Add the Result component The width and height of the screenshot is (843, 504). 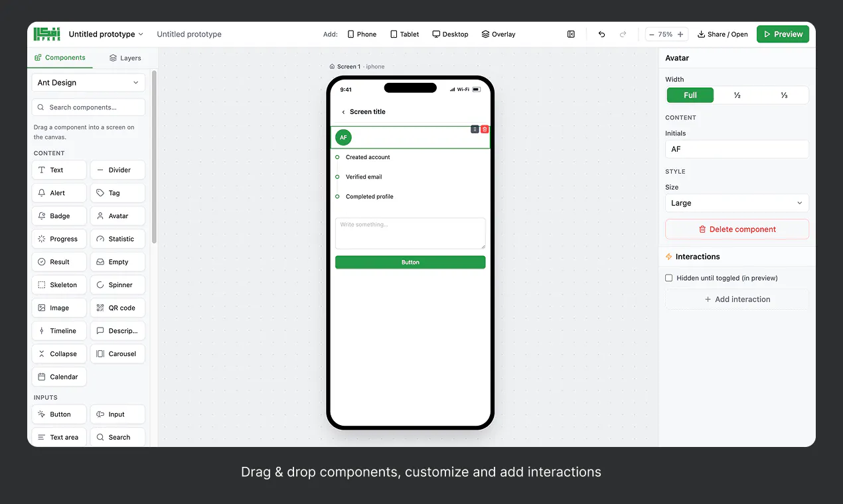point(59,262)
